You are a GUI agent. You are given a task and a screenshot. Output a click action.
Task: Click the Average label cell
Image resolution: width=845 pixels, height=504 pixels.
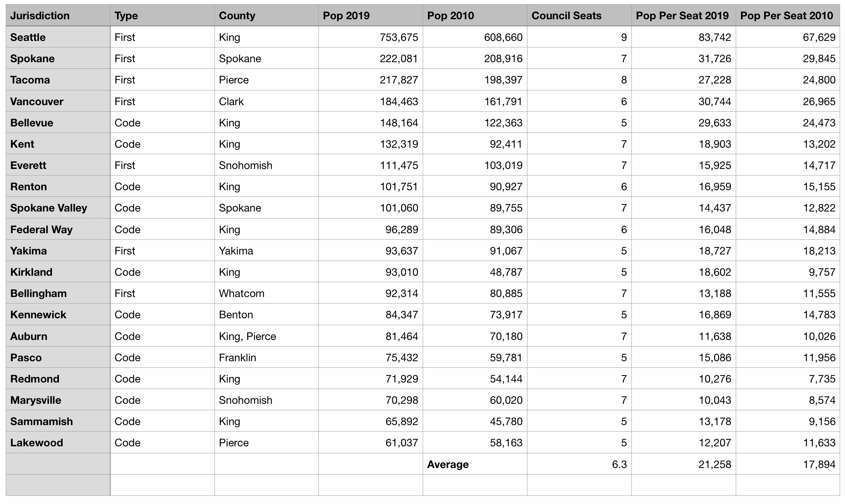[x=448, y=464]
